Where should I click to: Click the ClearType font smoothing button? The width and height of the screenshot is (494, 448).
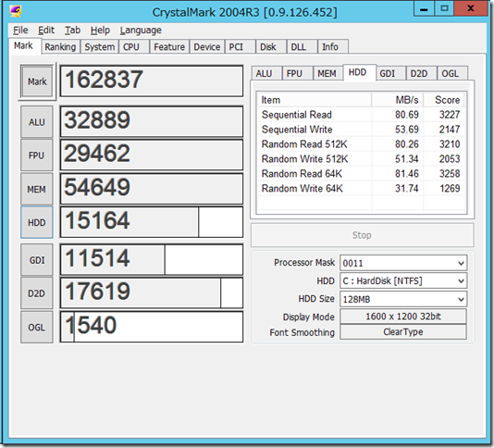[x=403, y=332]
